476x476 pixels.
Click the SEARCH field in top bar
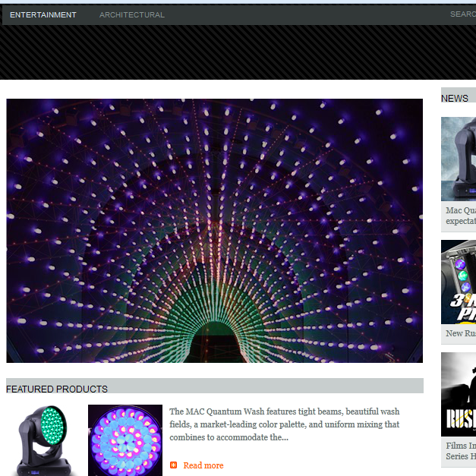point(462,14)
